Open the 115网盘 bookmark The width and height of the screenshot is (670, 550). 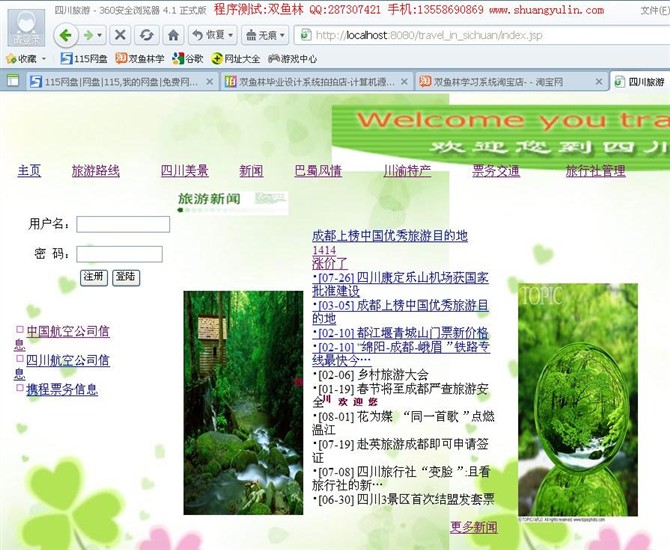click(x=84, y=59)
